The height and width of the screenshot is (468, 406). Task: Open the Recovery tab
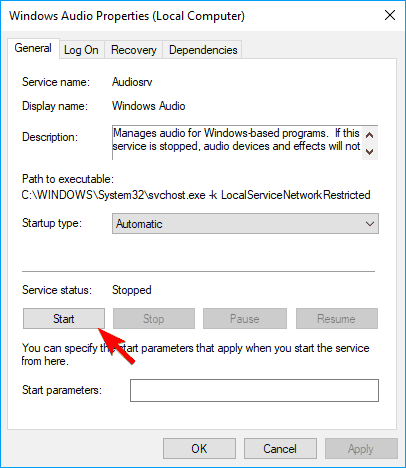[134, 50]
